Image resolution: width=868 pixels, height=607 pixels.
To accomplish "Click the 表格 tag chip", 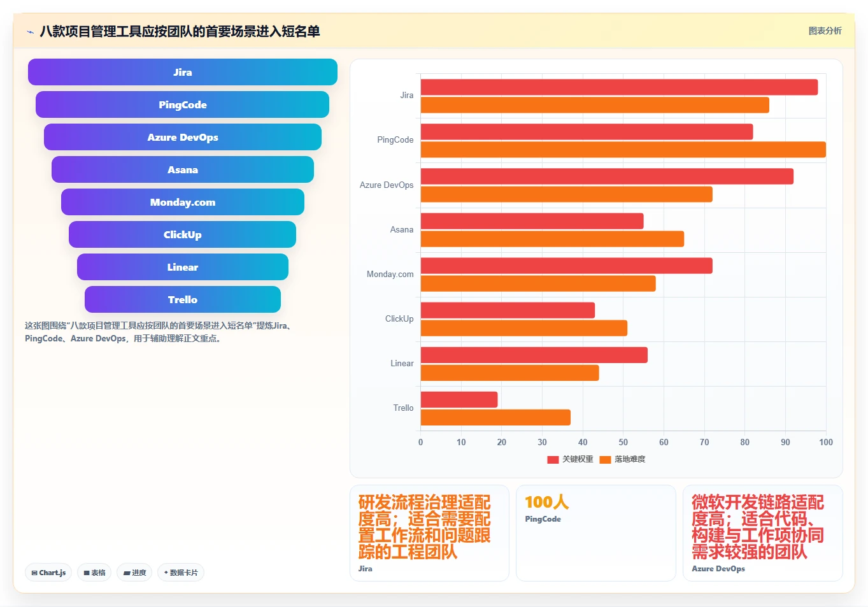I will [94, 573].
